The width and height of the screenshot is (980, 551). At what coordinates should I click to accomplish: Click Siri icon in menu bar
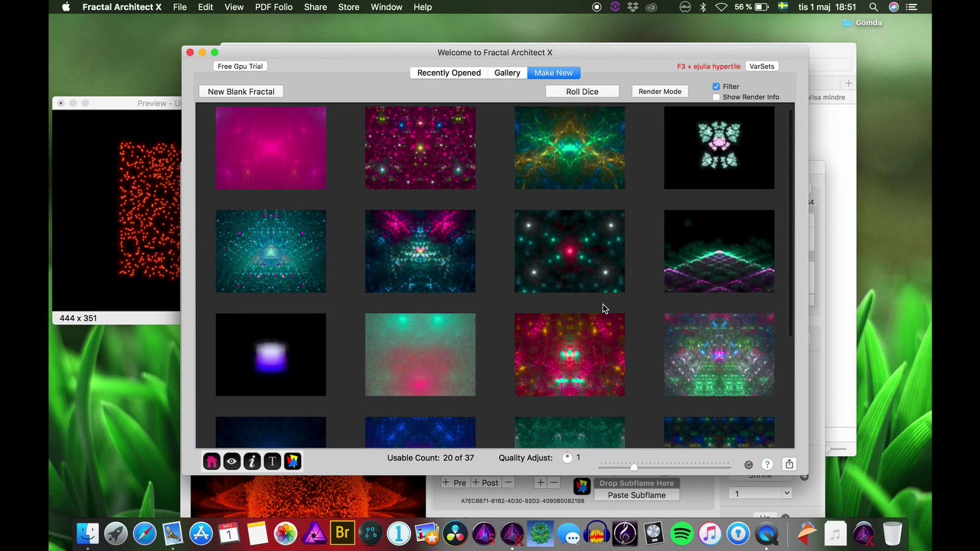point(893,7)
